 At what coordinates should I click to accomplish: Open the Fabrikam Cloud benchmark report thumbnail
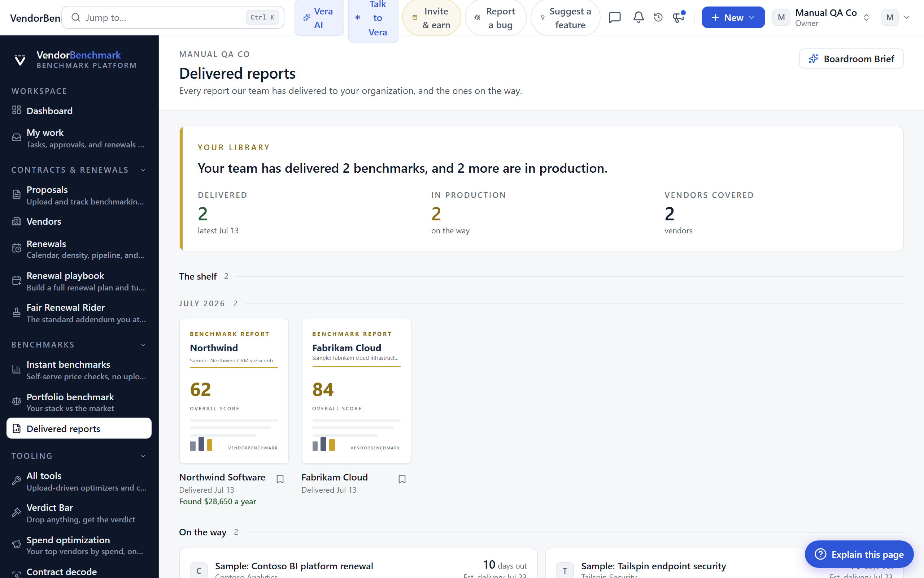pyautogui.click(x=356, y=391)
